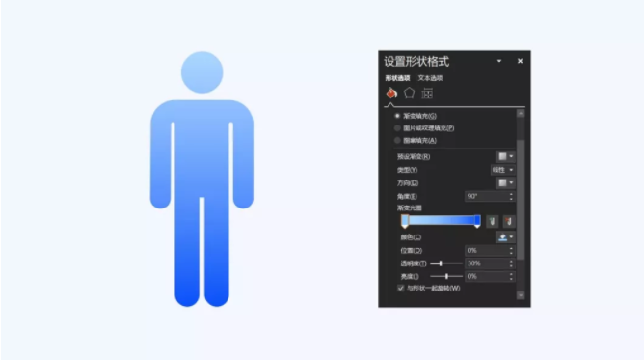Image resolution: width=644 pixels, height=360 pixels.
Task: Open the 颜色(C) color picker dropdown
Action: 505,237
